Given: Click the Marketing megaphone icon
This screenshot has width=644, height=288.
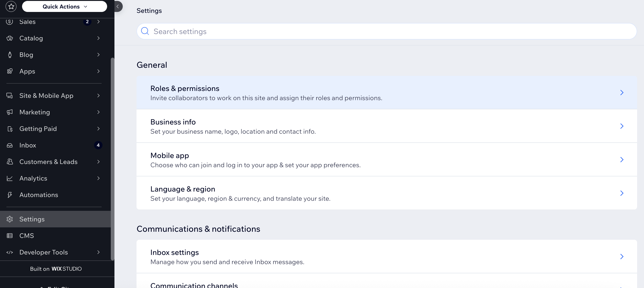Looking at the screenshot, I should (x=9, y=112).
